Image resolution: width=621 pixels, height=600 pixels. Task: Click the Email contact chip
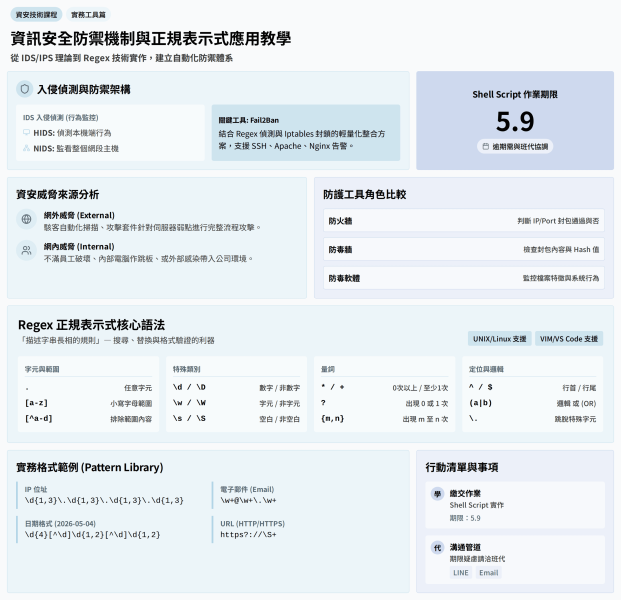[488, 573]
